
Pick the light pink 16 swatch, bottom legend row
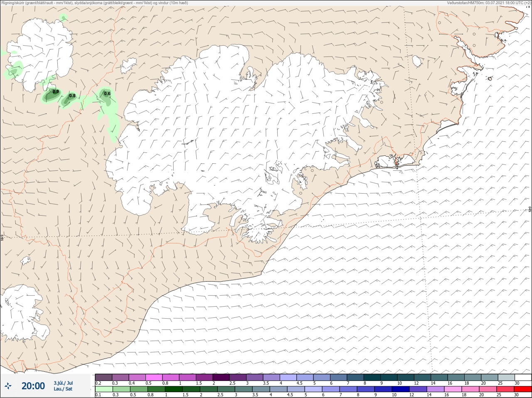(453, 389)
